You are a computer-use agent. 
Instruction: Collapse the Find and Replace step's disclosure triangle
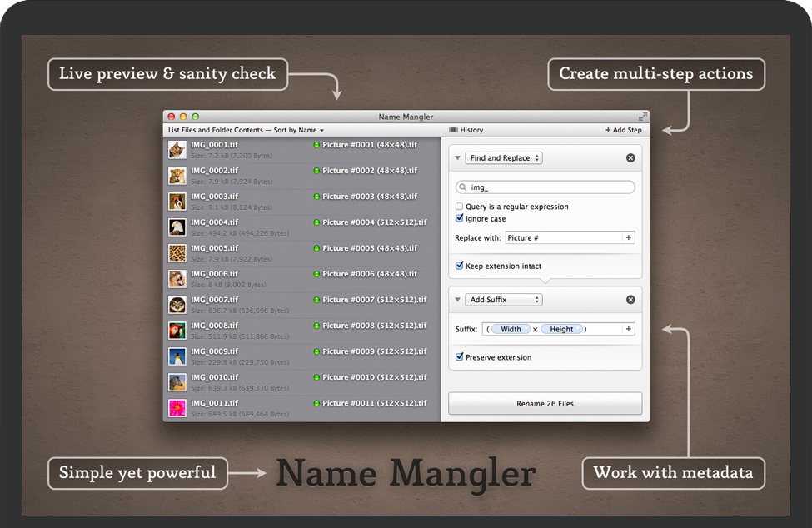coord(456,157)
